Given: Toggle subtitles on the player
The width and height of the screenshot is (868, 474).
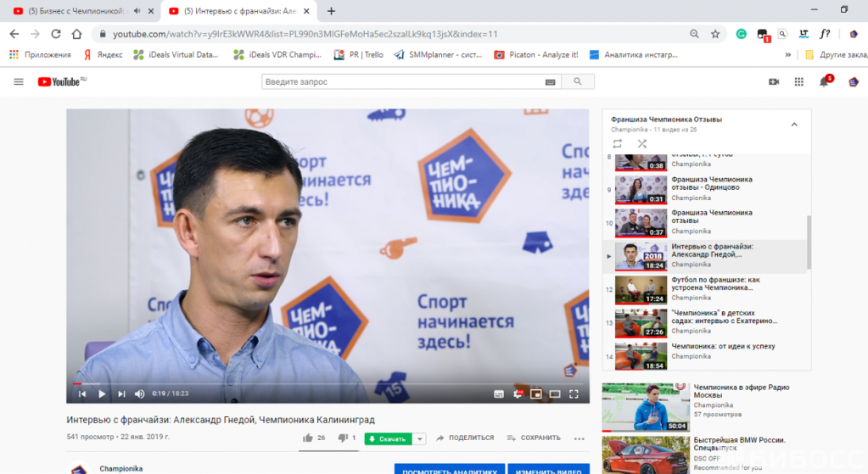Looking at the screenshot, I should click(x=499, y=393).
